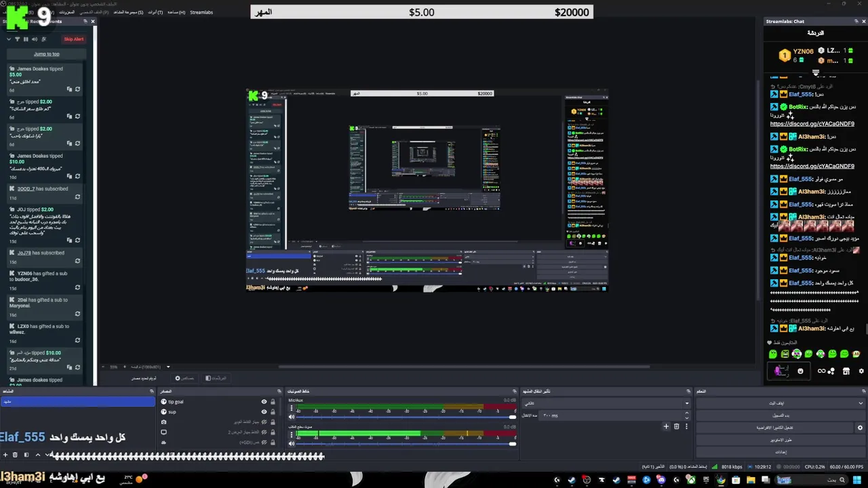Open the recent events filter funnel
Viewport: 868px width, 488px height.
(x=17, y=39)
